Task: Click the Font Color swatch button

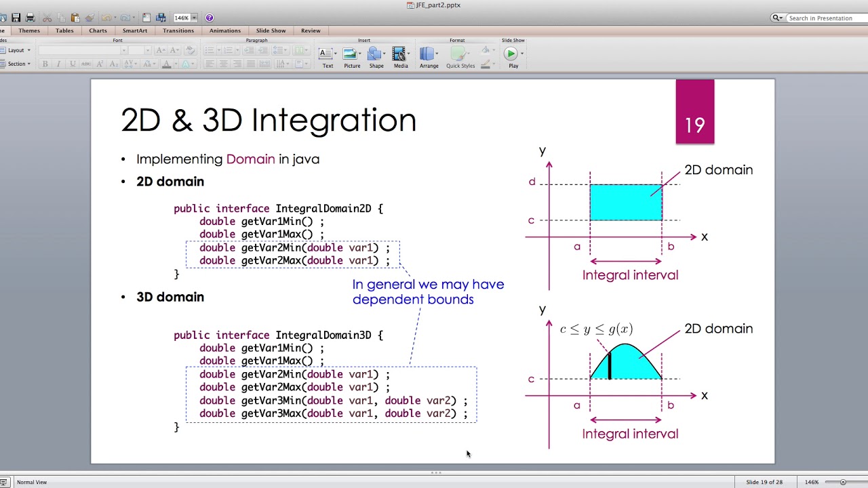Action: point(166,64)
